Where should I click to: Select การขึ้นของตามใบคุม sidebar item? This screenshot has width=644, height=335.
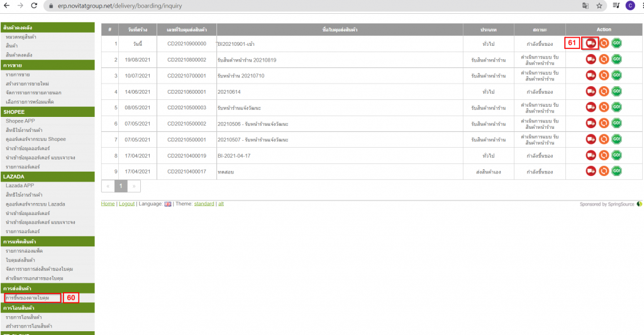[31, 297]
